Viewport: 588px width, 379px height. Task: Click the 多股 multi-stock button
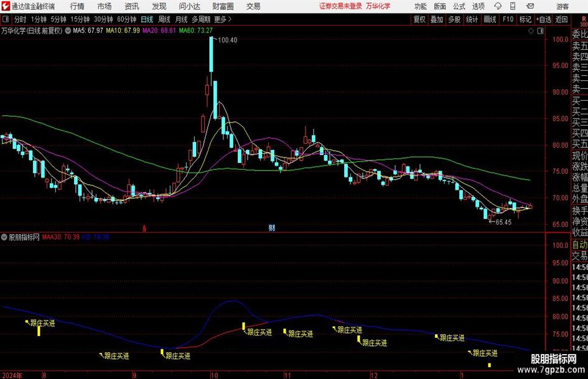pyautogui.click(x=454, y=19)
